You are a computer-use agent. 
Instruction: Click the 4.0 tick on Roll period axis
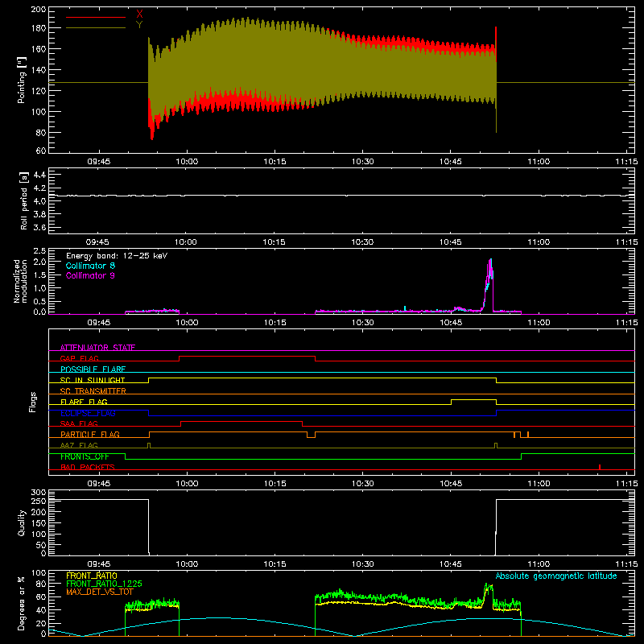pyautogui.click(x=39, y=201)
